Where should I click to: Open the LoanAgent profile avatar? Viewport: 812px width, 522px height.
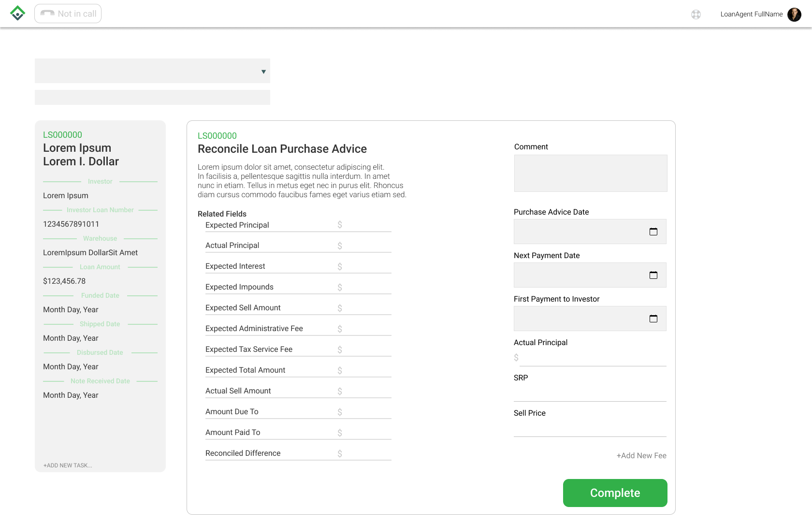[794, 14]
